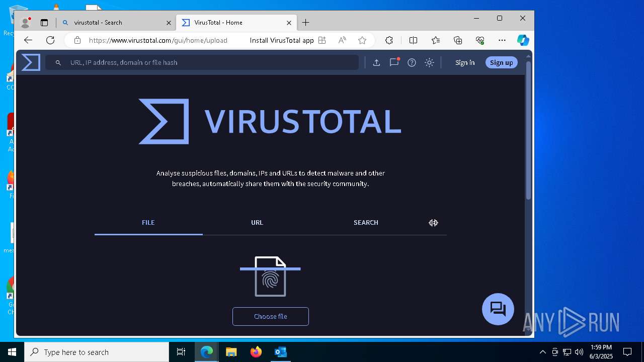The width and height of the screenshot is (644, 362).
Task: Open a new browser tab with plus
Action: 305,22
